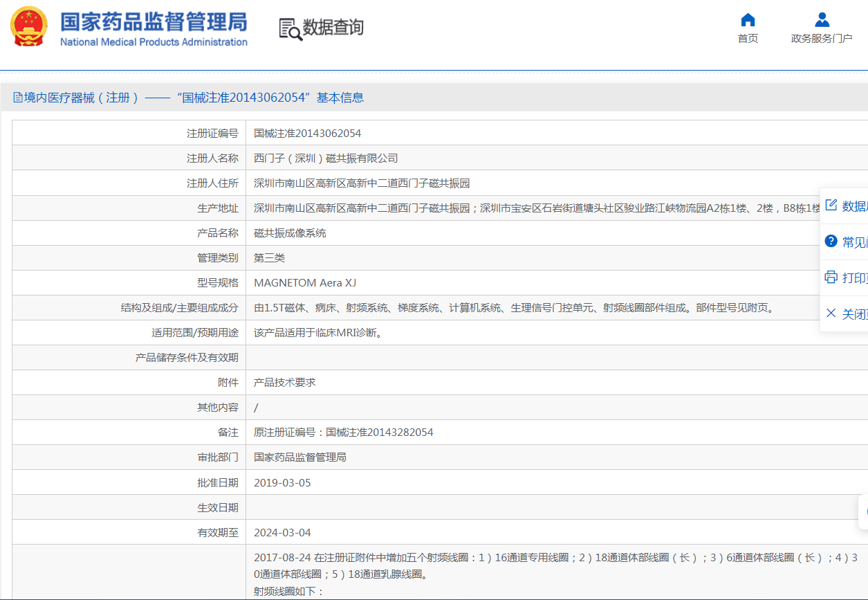Select 西门子（深圳）磁共振有限公司 cell
This screenshot has height=600, width=868.
326,158
